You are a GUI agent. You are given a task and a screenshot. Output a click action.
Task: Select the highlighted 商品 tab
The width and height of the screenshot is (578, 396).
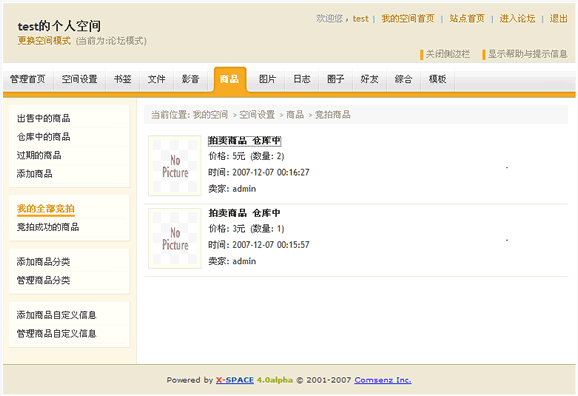coord(230,79)
